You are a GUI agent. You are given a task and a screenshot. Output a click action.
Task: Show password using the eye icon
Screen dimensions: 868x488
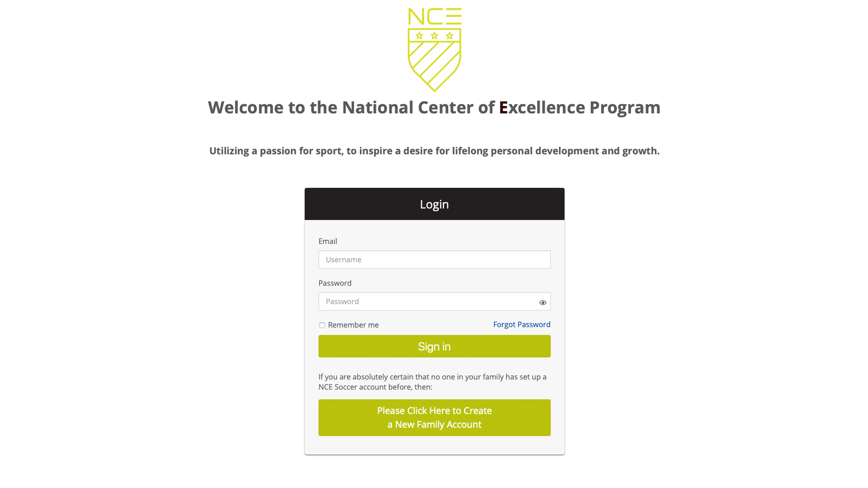[x=542, y=302]
